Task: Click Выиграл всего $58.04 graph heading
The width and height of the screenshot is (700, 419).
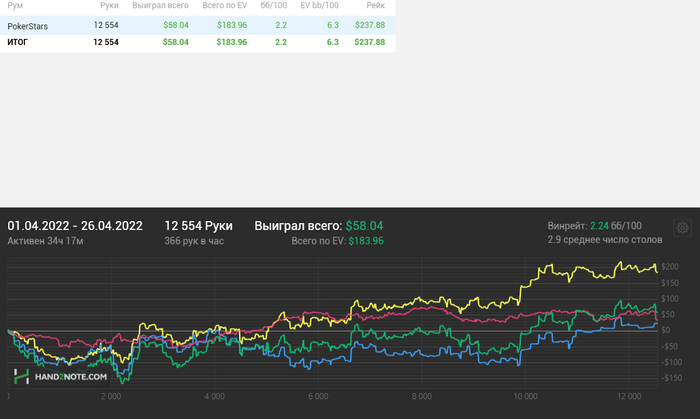Action: 319,226
